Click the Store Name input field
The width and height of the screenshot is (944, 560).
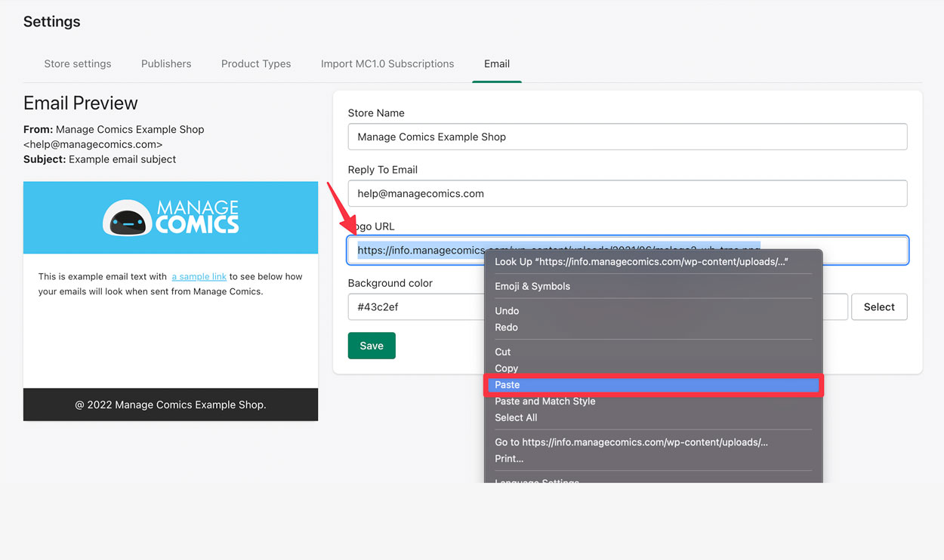tap(627, 137)
